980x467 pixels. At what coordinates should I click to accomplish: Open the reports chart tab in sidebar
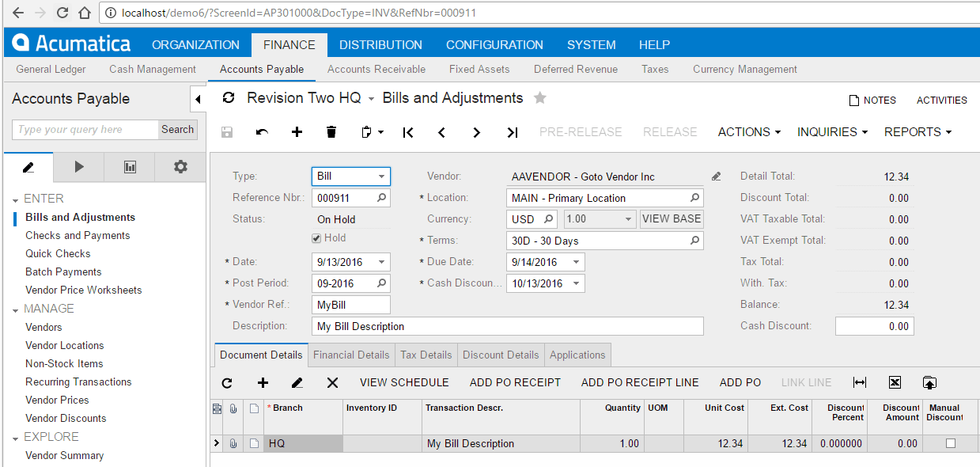[130, 167]
